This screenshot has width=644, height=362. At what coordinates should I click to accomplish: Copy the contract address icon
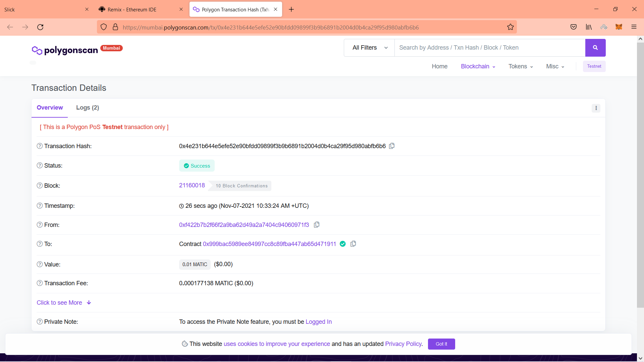353,244
